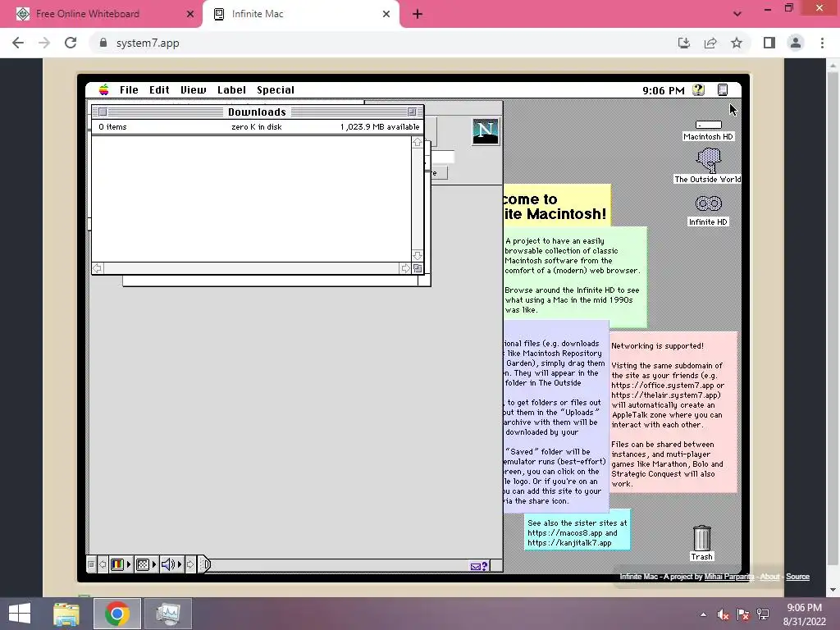
Task: Click the yellow Infinite Macintosh welcome note
Action: 556,205
